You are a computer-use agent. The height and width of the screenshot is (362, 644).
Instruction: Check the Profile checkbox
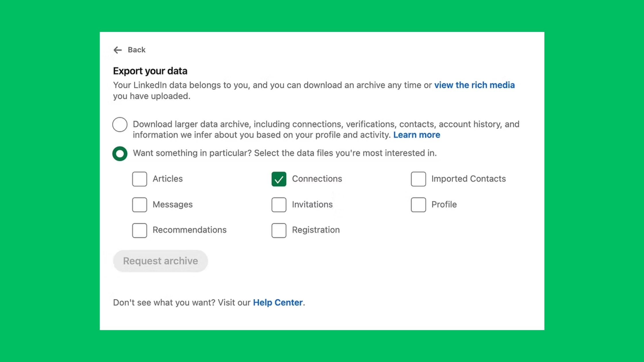point(418,205)
